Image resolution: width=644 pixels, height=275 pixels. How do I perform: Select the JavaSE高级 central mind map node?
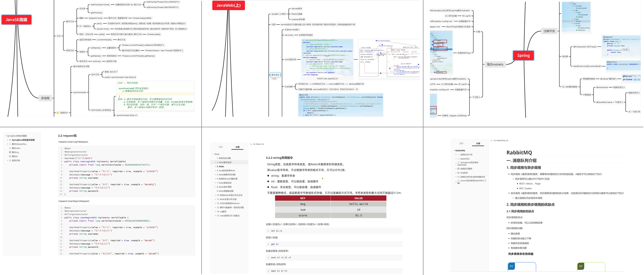pyautogui.click(x=16, y=20)
